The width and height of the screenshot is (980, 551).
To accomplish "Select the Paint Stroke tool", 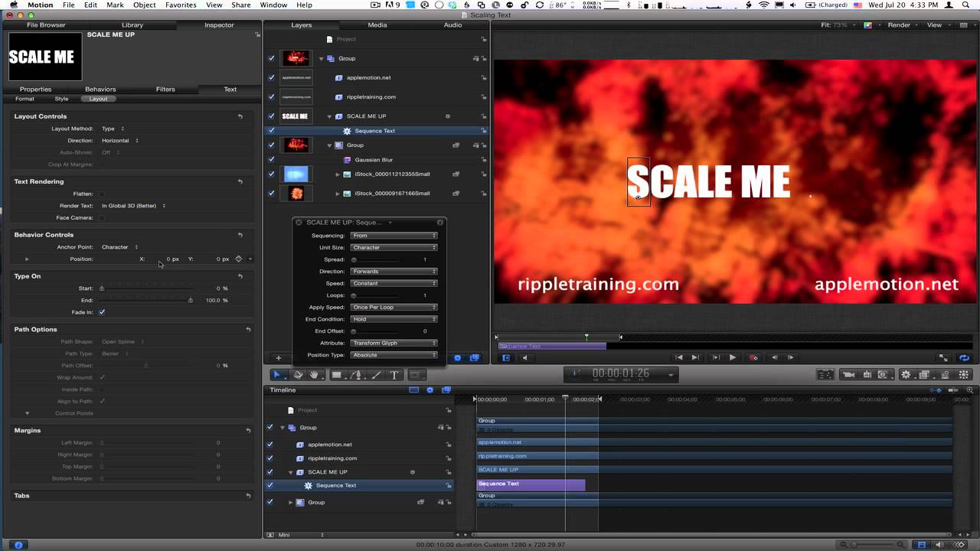I will click(376, 375).
